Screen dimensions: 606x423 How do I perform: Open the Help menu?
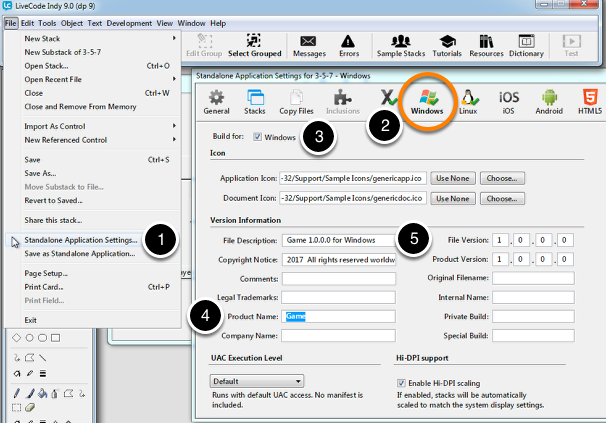point(218,23)
